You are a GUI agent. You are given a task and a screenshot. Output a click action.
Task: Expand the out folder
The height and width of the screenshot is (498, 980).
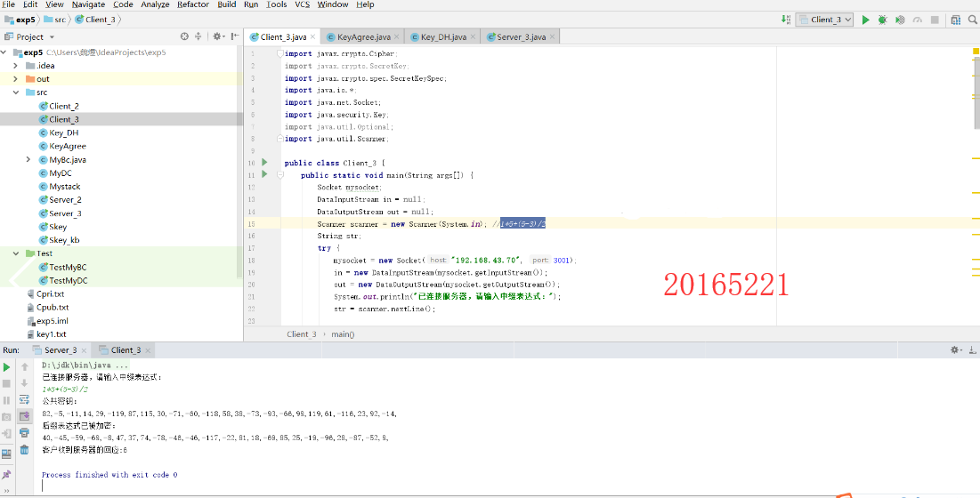coord(16,79)
